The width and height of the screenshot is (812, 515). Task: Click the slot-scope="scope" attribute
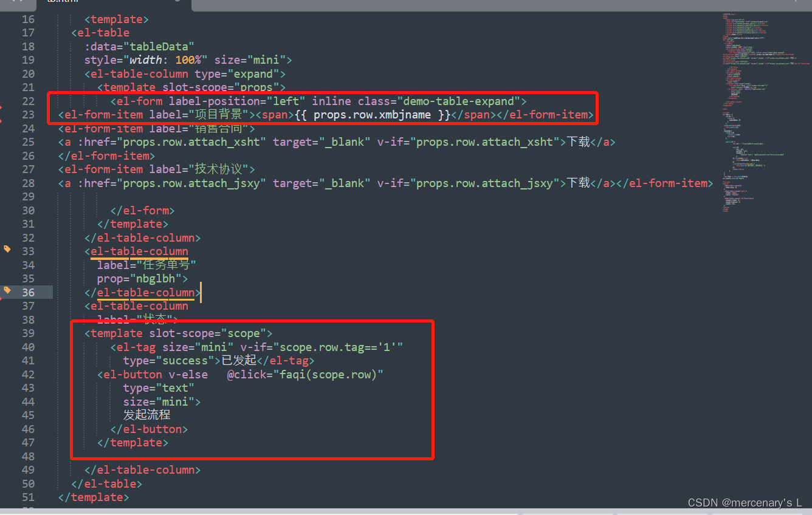pyautogui.click(x=207, y=333)
